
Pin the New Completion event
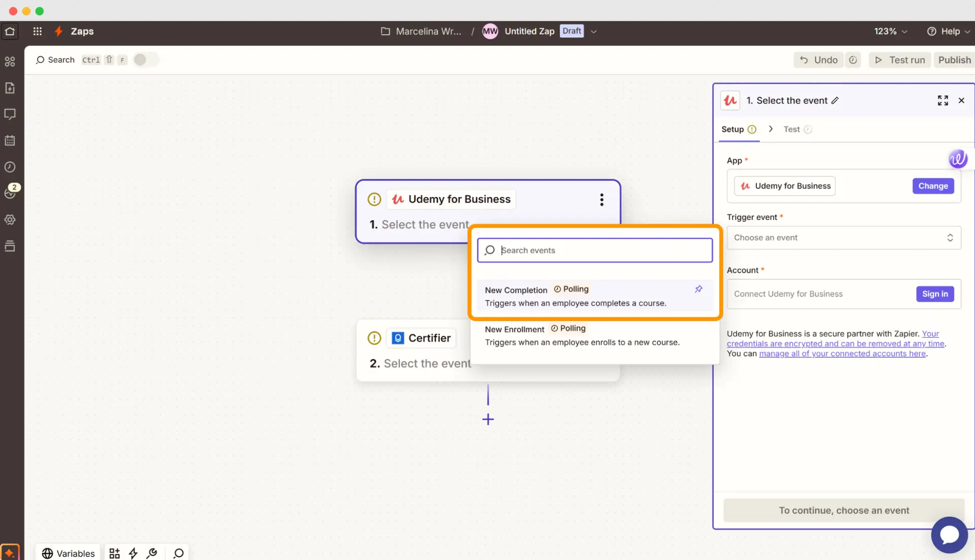tap(698, 289)
